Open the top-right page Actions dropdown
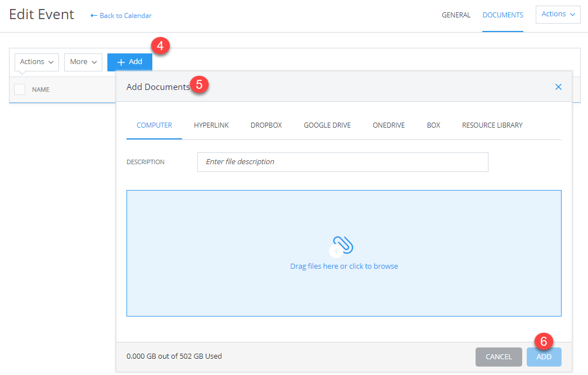The height and width of the screenshot is (375, 588). 558,14
